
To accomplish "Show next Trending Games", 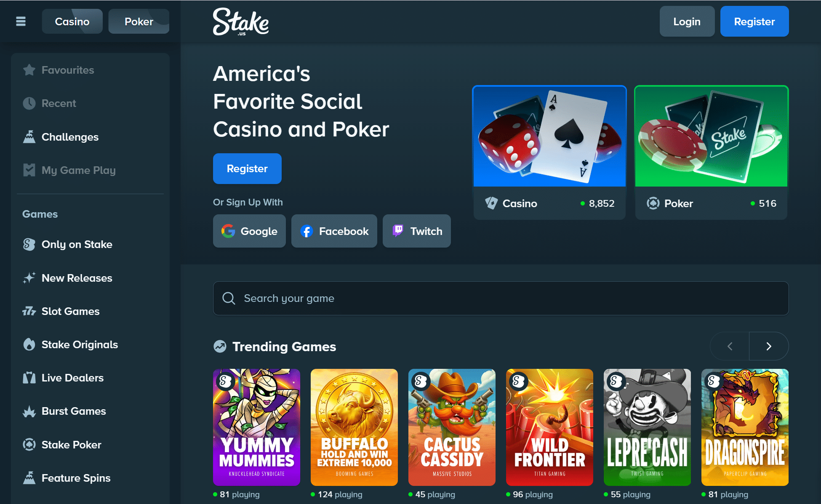I will (x=769, y=346).
